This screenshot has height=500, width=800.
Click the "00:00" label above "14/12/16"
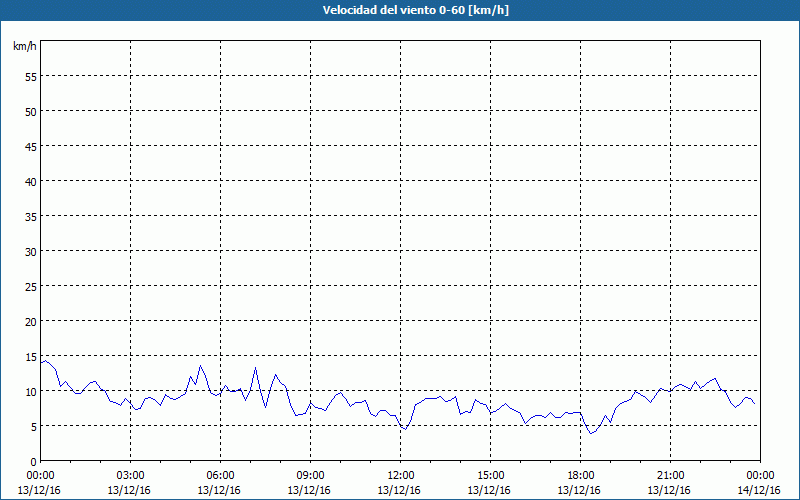coord(760,476)
